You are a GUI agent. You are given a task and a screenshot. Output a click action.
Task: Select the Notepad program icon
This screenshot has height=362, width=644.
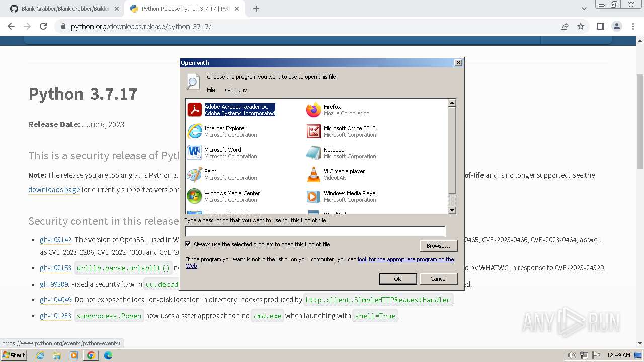pos(313,153)
